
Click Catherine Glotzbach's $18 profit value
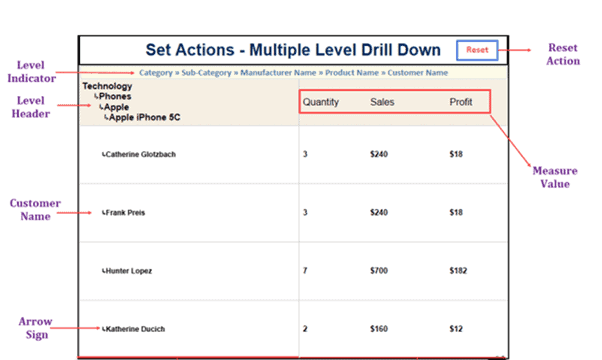click(x=456, y=154)
